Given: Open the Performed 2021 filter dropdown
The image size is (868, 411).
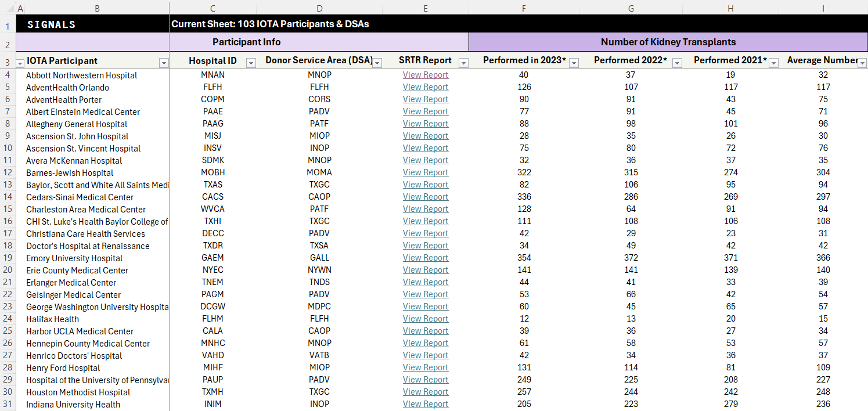Looking at the screenshot, I should [773, 63].
